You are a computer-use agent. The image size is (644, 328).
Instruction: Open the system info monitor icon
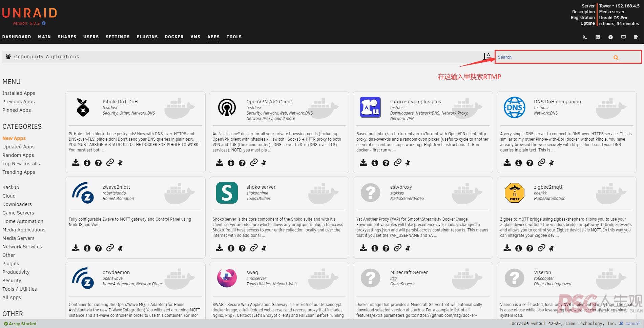(623, 37)
